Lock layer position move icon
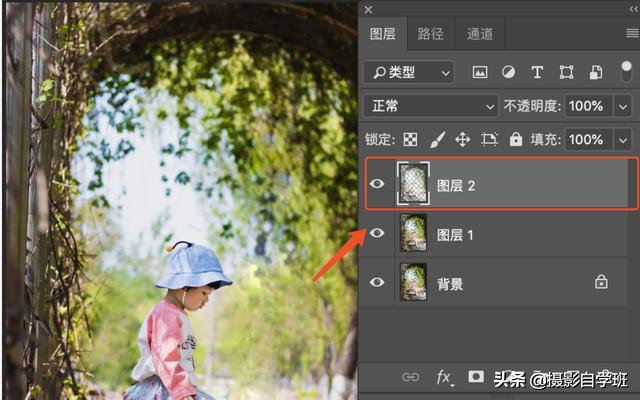Image resolution: width=640 pixels, height=400 pixels. coord(462,140)
